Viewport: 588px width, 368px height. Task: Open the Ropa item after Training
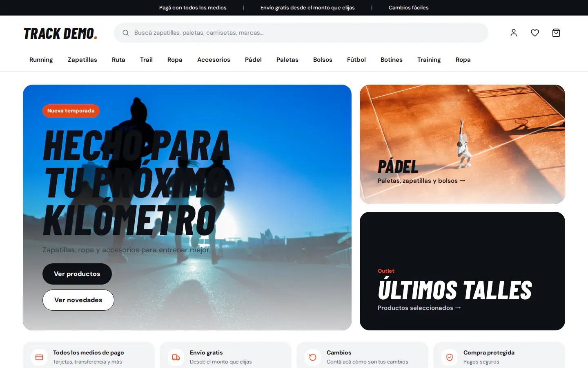[463, 60]
